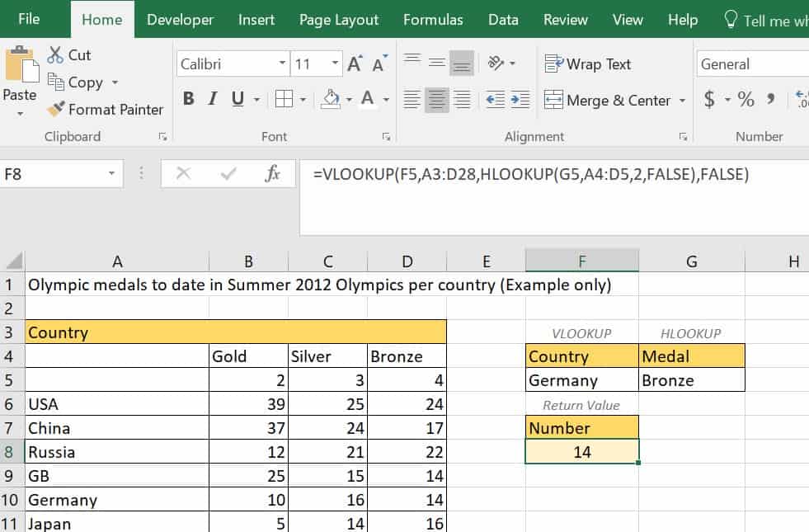Switch to Developer tab
The height and width of the screenshot is (532, 809).
click(x=180, y=20)
